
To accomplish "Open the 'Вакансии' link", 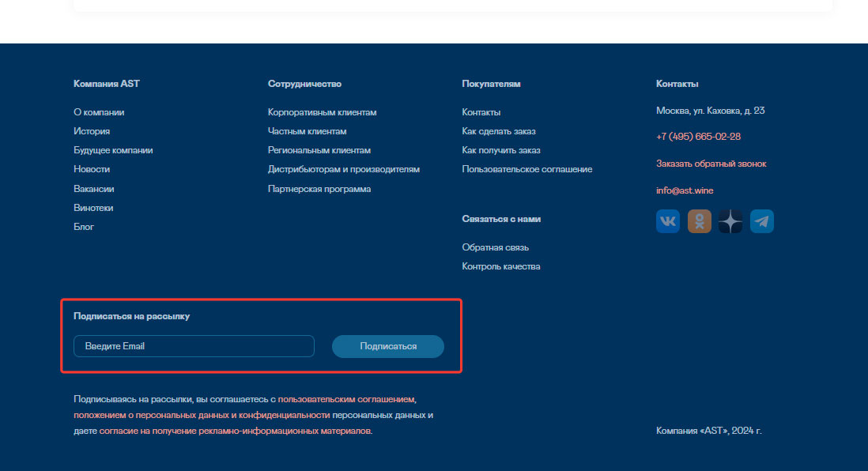I will (93, 189).
